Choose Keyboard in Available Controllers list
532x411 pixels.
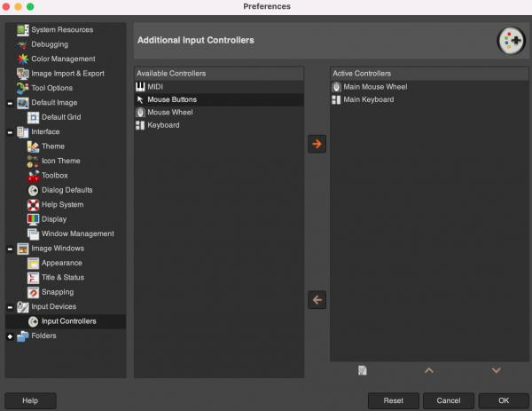tap(219, 125)
